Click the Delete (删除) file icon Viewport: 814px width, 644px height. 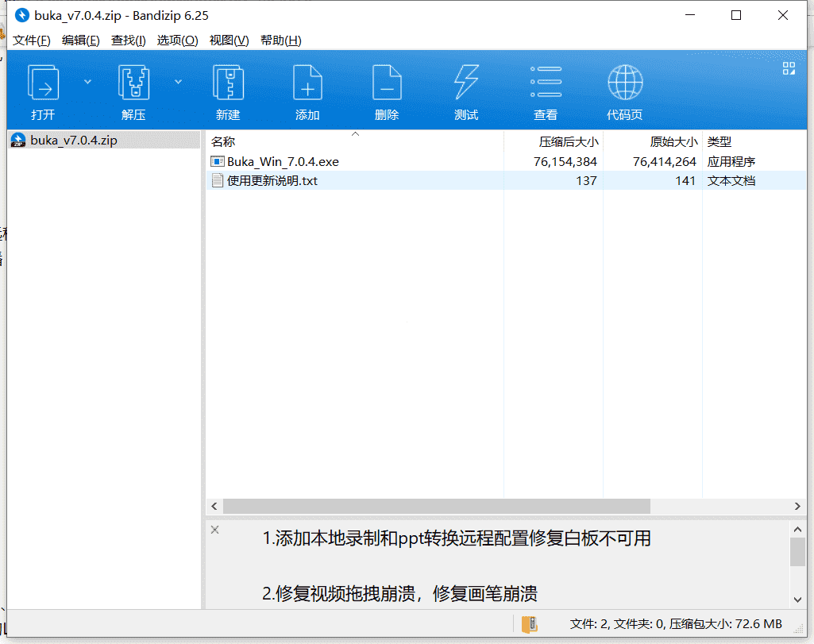(x=387, y=82)
